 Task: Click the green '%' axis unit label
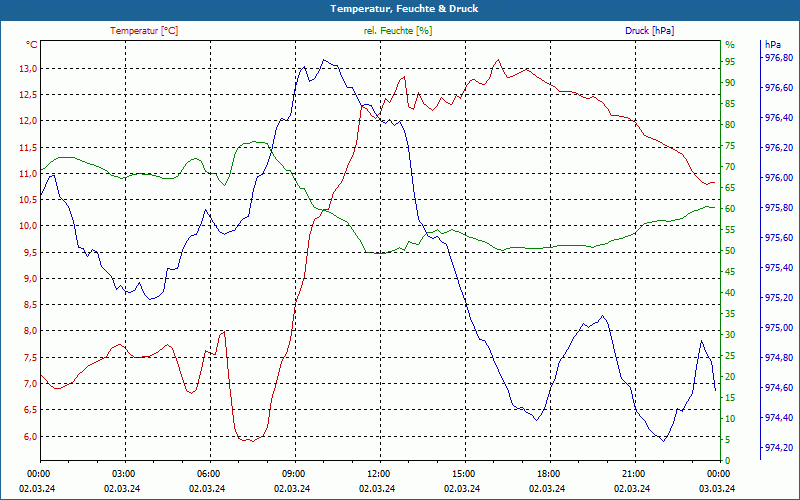coord(730,45)
